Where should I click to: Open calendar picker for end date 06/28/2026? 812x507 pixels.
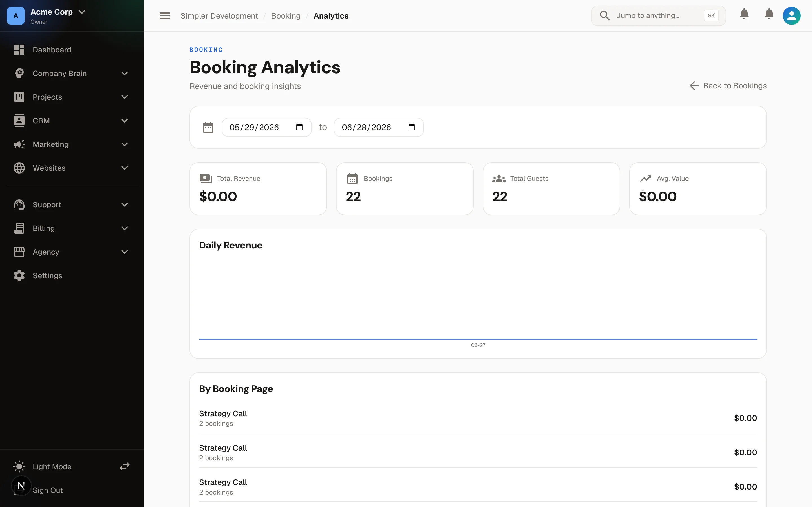411,127
